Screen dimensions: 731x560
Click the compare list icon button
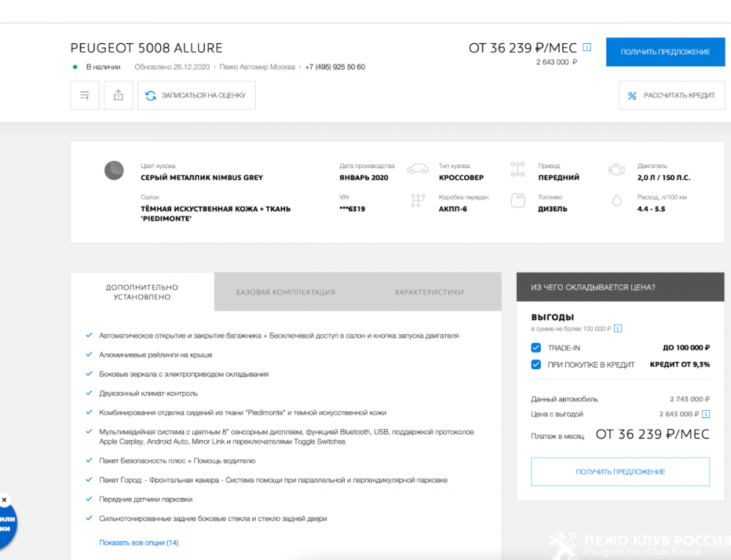click(x=85, y=95)
